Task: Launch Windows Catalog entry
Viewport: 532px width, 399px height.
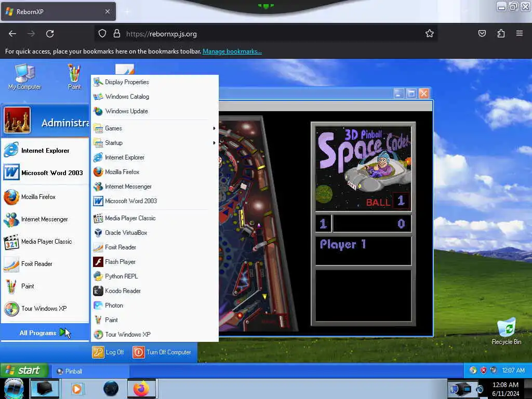Action: pyautogui.click(x=155, y=97)
